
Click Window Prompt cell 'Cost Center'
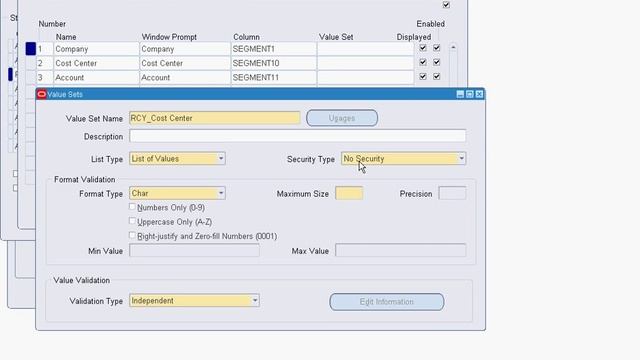(185, 63)
